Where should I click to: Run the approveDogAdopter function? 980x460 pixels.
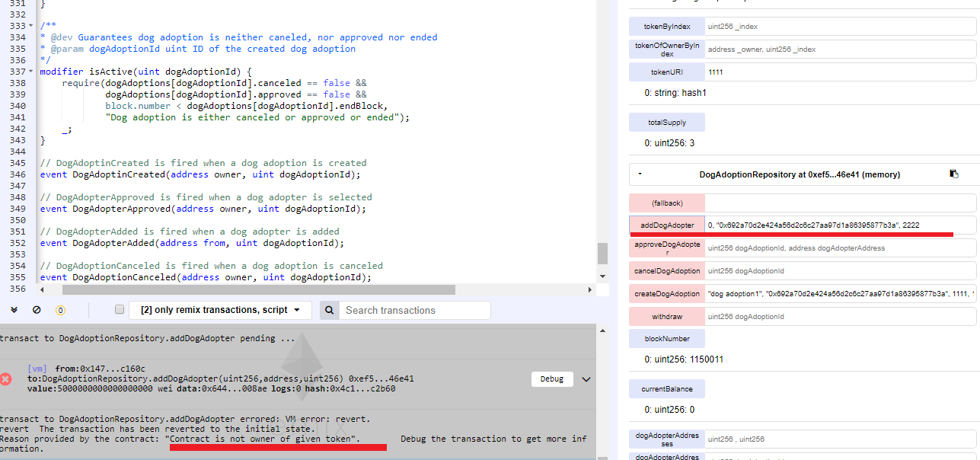coord(667,248)
